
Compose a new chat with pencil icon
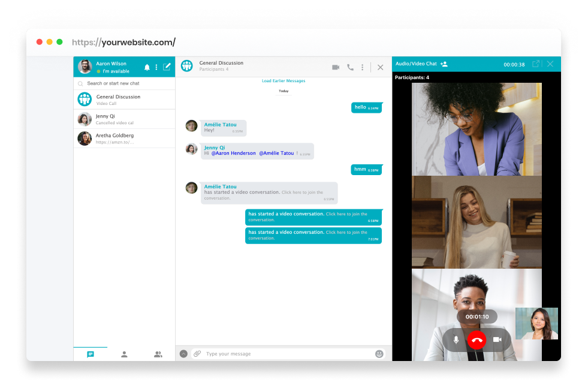tap(167, 67)
